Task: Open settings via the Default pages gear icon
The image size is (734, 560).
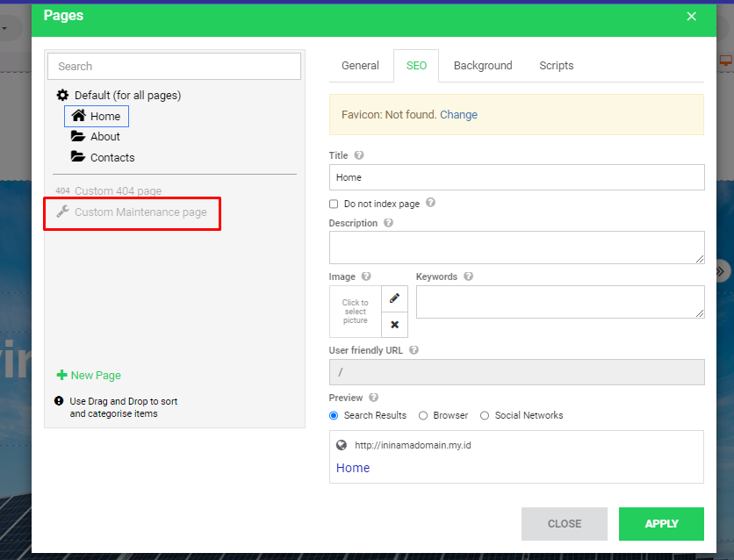Action: (x=61, y=95)
